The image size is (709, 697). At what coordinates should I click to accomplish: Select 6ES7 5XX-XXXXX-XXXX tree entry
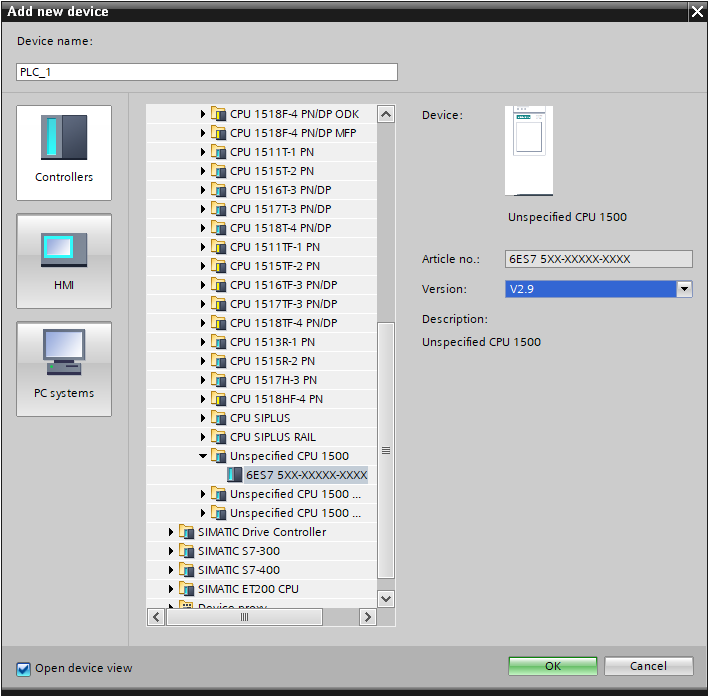(x=306, y=474)
